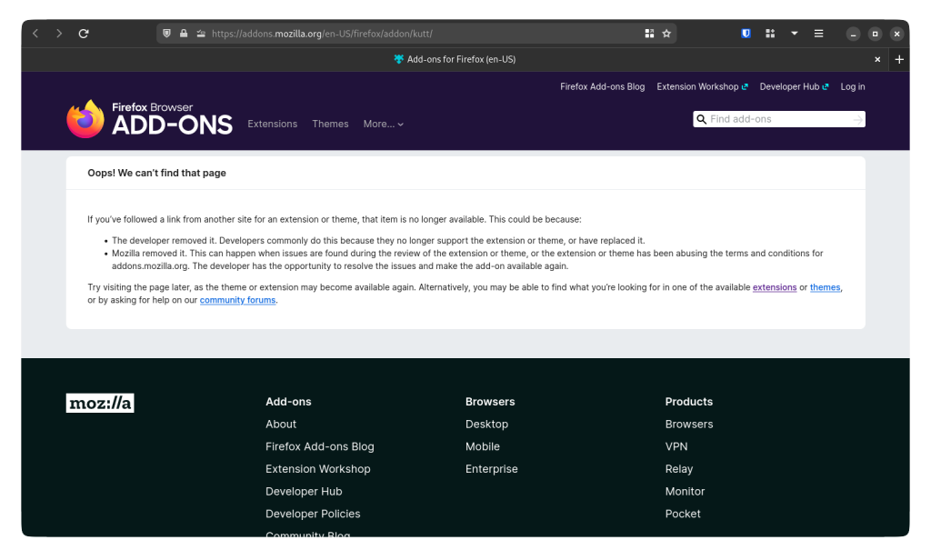Open the community forums link
Image resolution: width=931 pixels, height=560 pixels.
[237, 301]
